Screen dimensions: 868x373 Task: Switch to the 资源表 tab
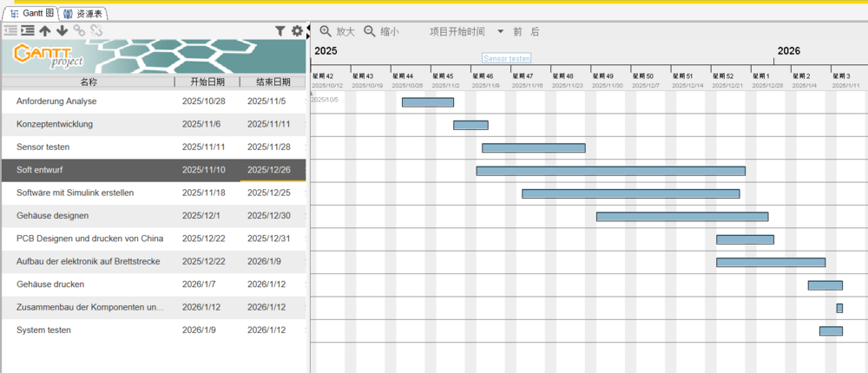tap(86, 13)
